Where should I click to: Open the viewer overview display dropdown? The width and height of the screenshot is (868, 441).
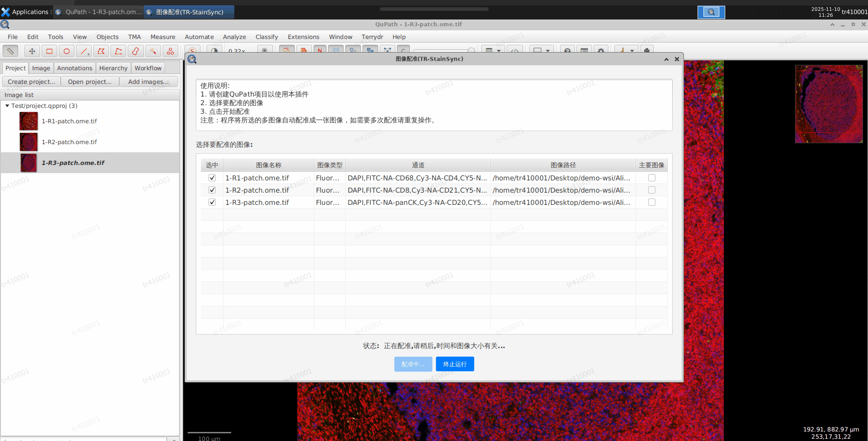click(x=548, y=51)
